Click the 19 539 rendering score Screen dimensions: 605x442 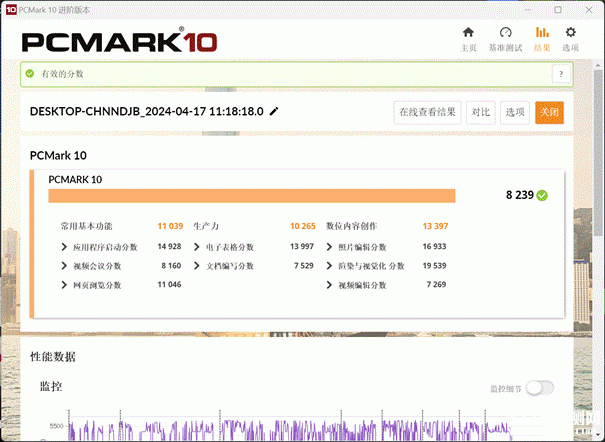click(x=434, y=265)
